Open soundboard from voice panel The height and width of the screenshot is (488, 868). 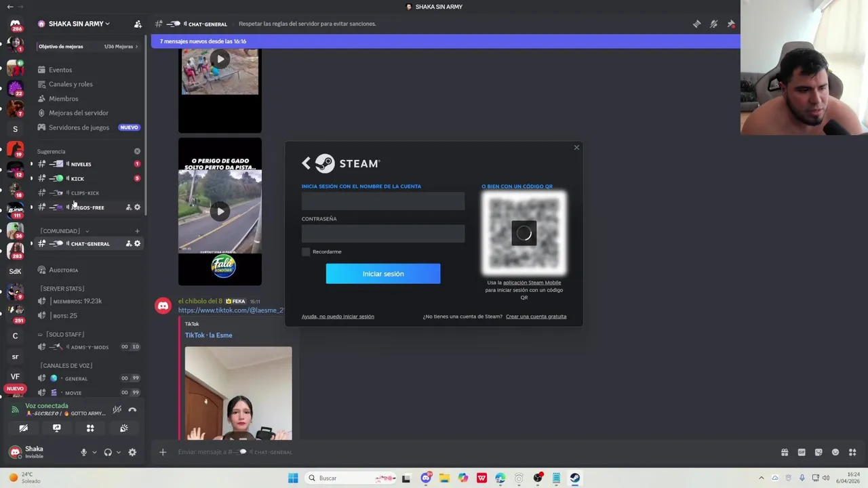(123, 428)
